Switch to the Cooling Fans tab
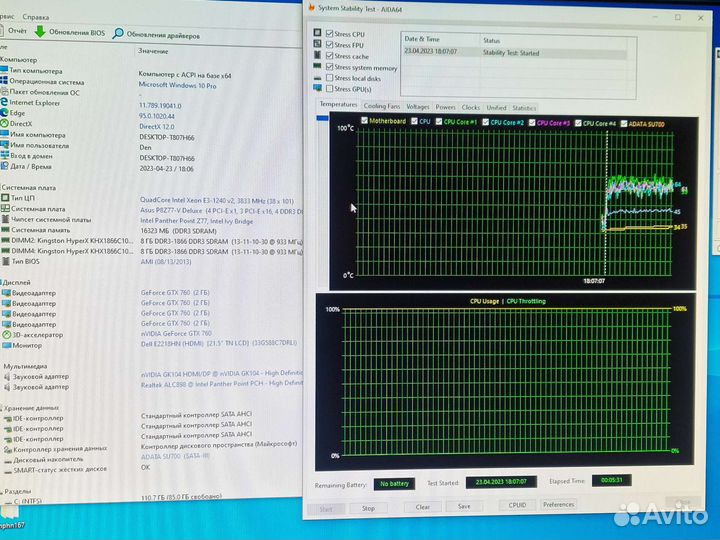The image size is (720, 540). (x=382, y=106)
